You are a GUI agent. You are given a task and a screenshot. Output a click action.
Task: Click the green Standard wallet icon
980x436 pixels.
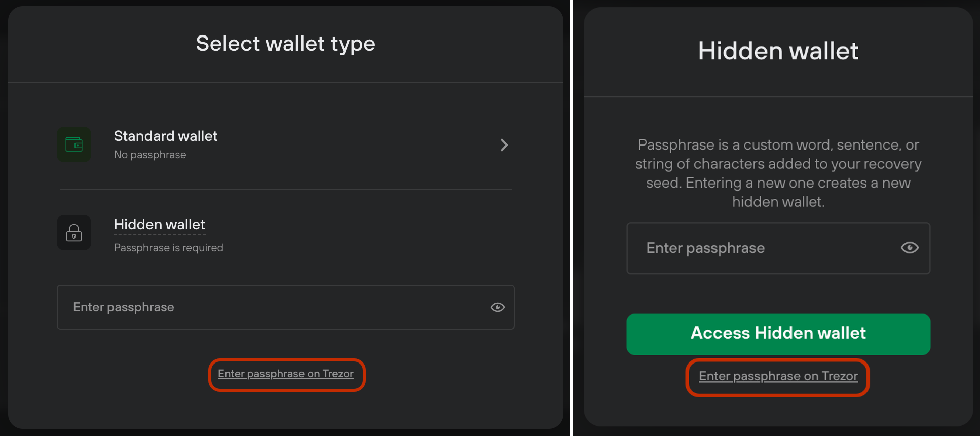click(x=74, y=144)
